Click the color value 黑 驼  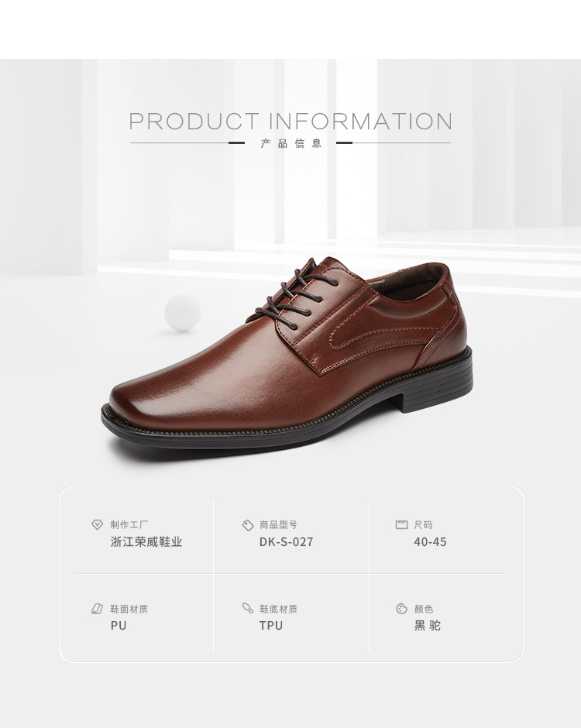pos(428,626)
